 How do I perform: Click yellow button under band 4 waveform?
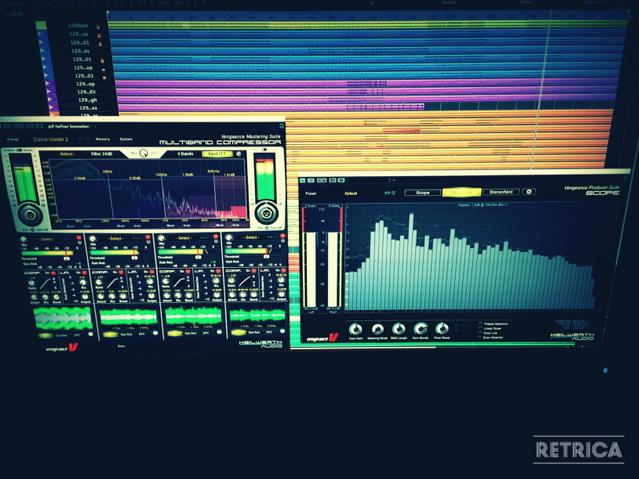click(x=238, y=333)
